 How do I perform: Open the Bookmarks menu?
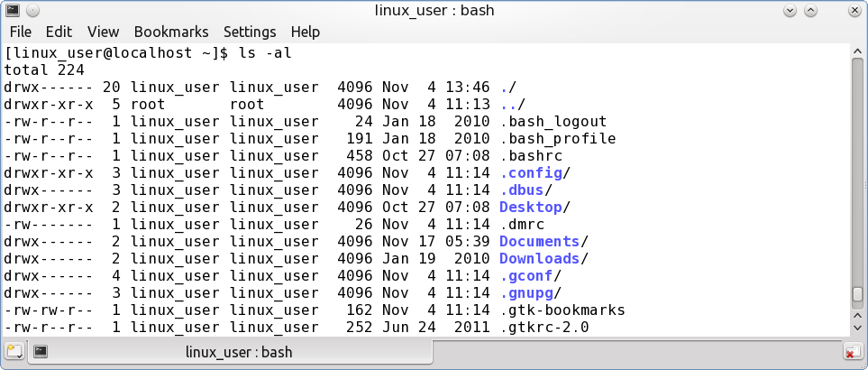[x=171, y=32]
